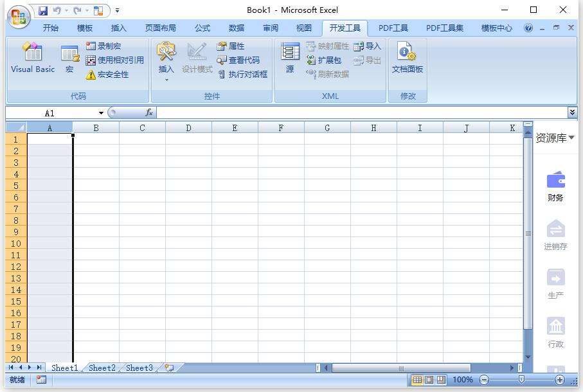Viewport: 583px width, 392px height.
Task: Click the 100% zoom level
Action: [462, 380]
